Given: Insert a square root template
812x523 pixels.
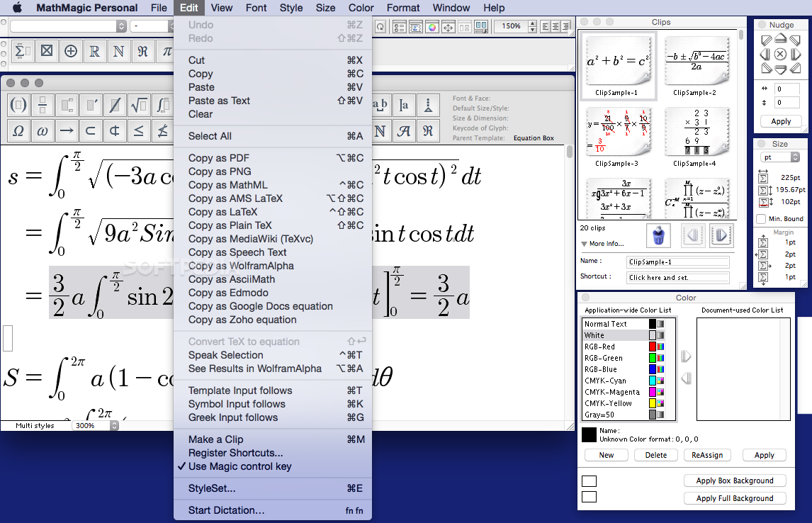Looking at the screenshot, I should point(139,106).
